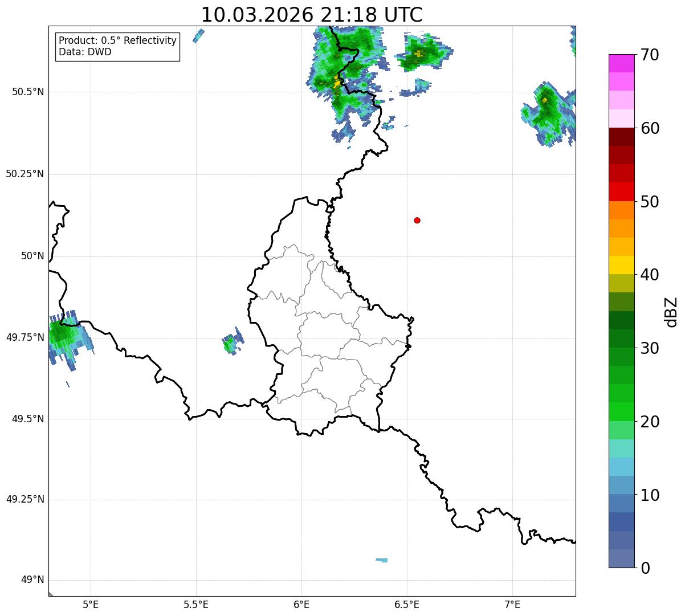Click the '49.5°N' latitude label
This screenshot has height=616, width=685.
pos(28,419)
